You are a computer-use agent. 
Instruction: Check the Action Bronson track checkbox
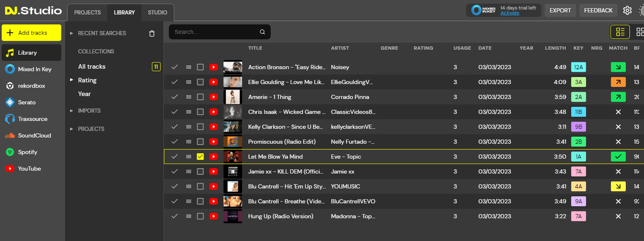coord(200,67)
